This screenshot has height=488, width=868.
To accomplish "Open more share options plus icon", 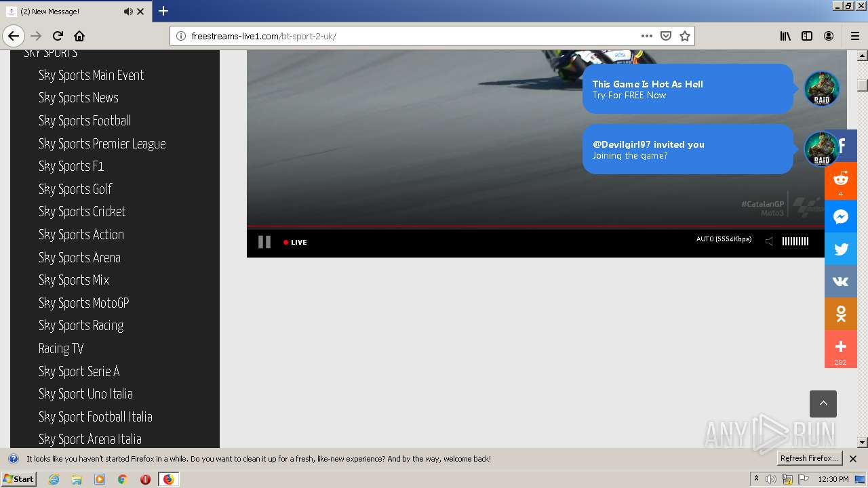I will [x=841, y=349].
